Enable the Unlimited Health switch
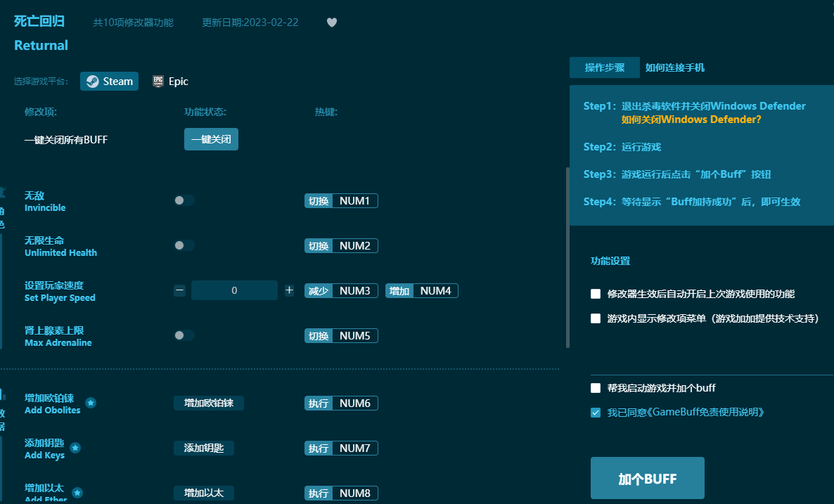 [184, 245]
